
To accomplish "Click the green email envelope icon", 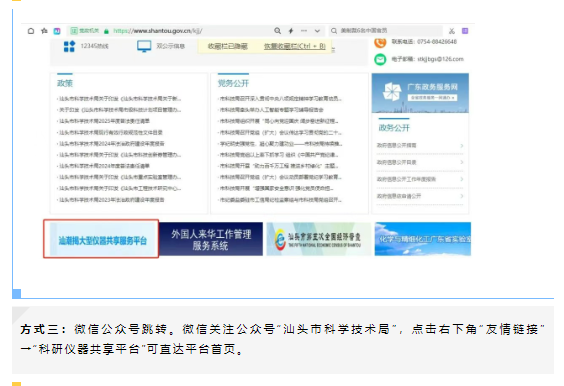I will coord(380,59).
